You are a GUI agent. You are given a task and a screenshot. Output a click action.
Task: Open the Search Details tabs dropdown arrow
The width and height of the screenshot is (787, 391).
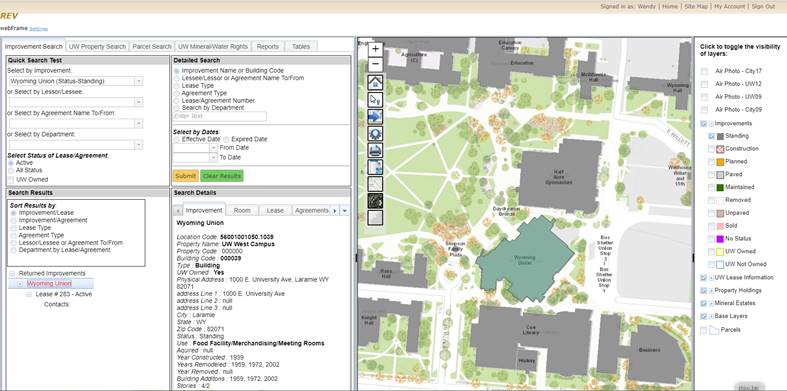[x=344, y=211]
